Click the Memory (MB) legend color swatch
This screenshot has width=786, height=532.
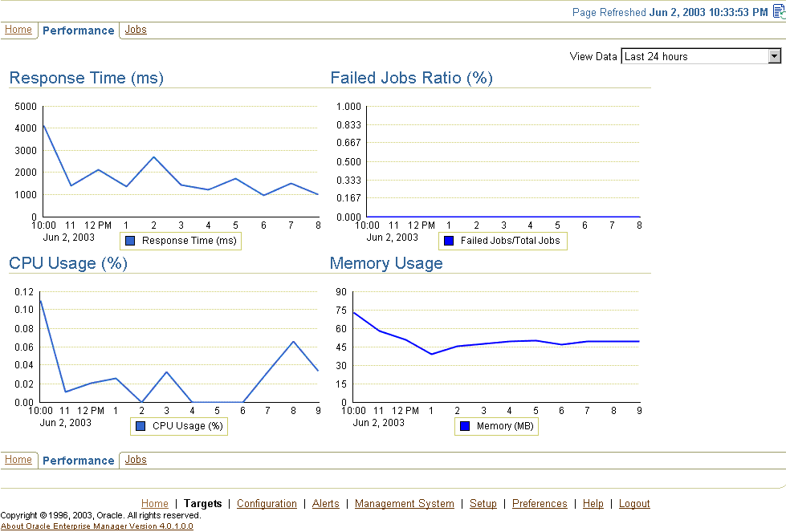click(465, 426)
